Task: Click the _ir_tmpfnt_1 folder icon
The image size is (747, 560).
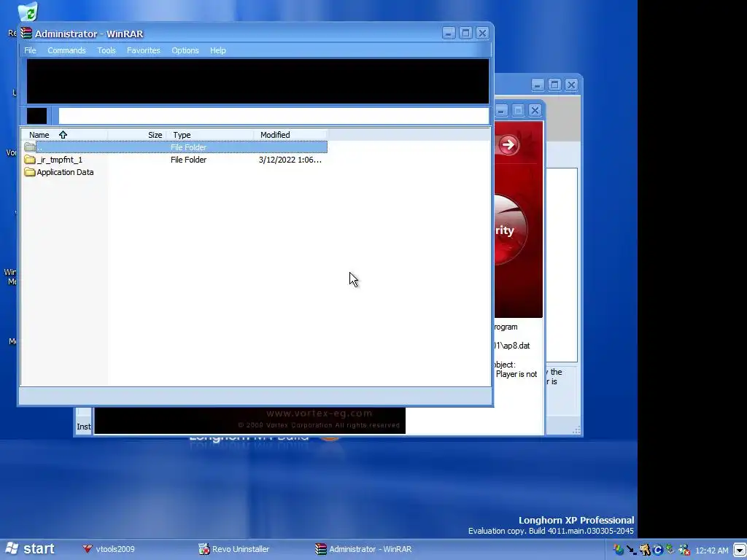Action: [29, 160]
